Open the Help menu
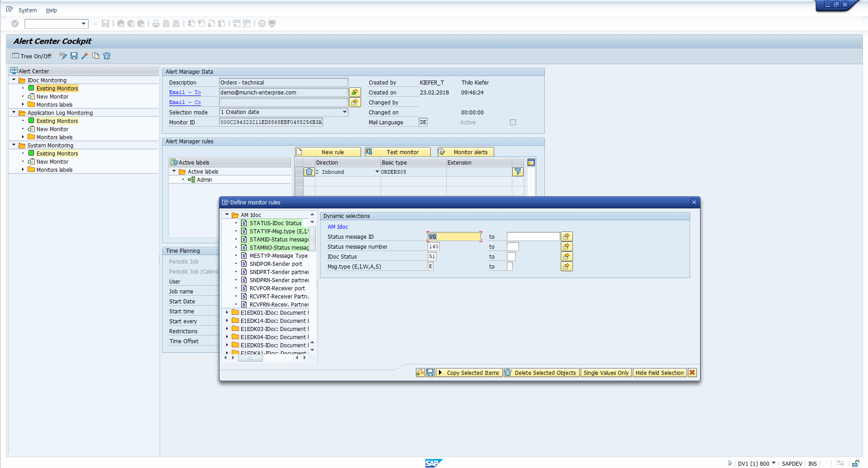Image resolution: width=868 pixels, height=468 pixels. click(52, 10)
